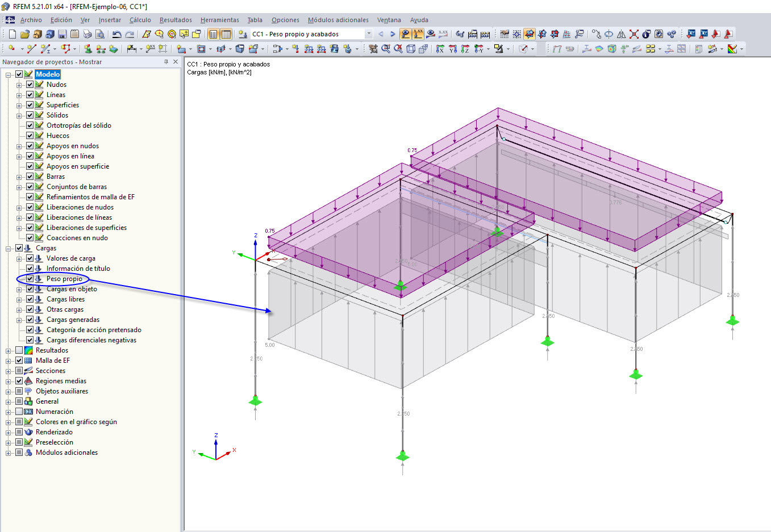Go to next load case arrow

click(393, 34)
